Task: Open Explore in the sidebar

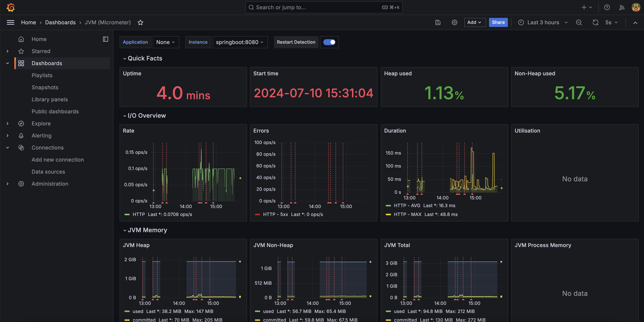Action: pos(41,124)
